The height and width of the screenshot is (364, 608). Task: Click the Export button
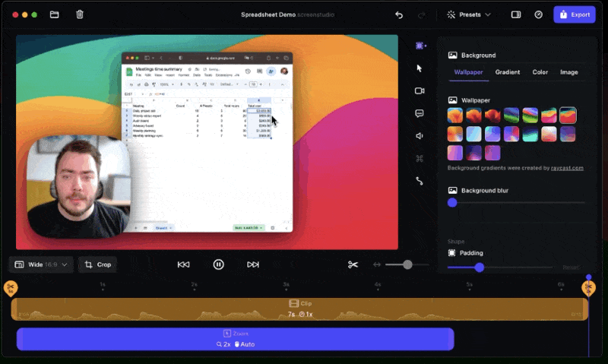click(x=574, y=14)
